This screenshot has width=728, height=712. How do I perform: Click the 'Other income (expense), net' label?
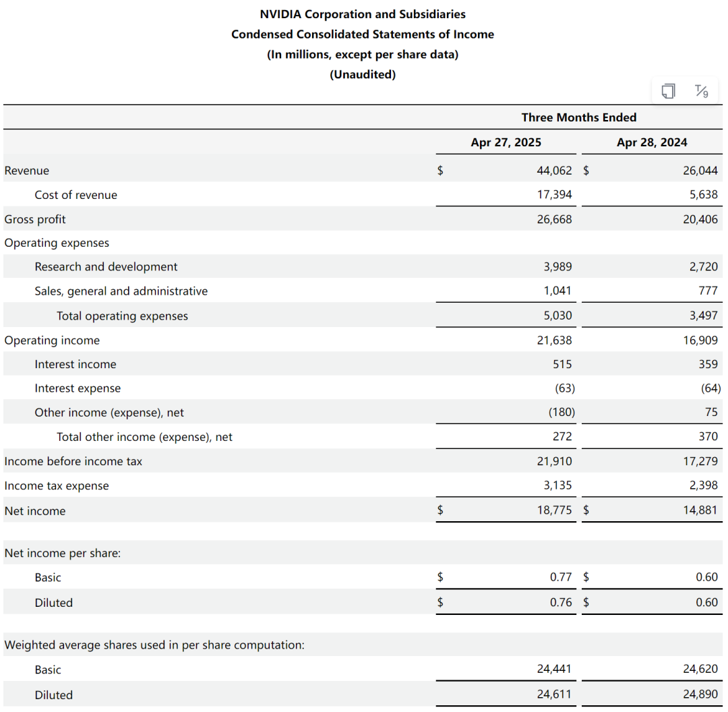pos(109,413)
